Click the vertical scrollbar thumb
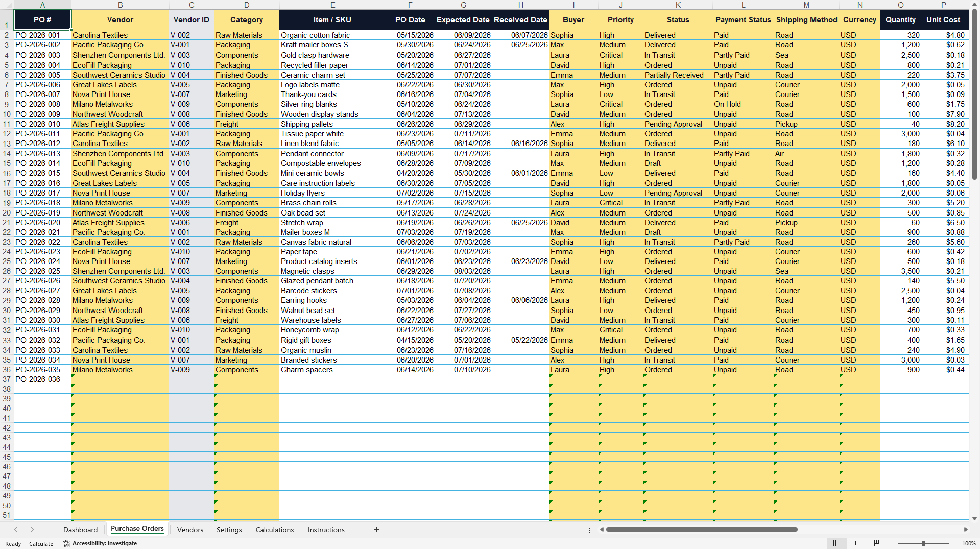This screenshot has height=549, width=980. point(974,94)
